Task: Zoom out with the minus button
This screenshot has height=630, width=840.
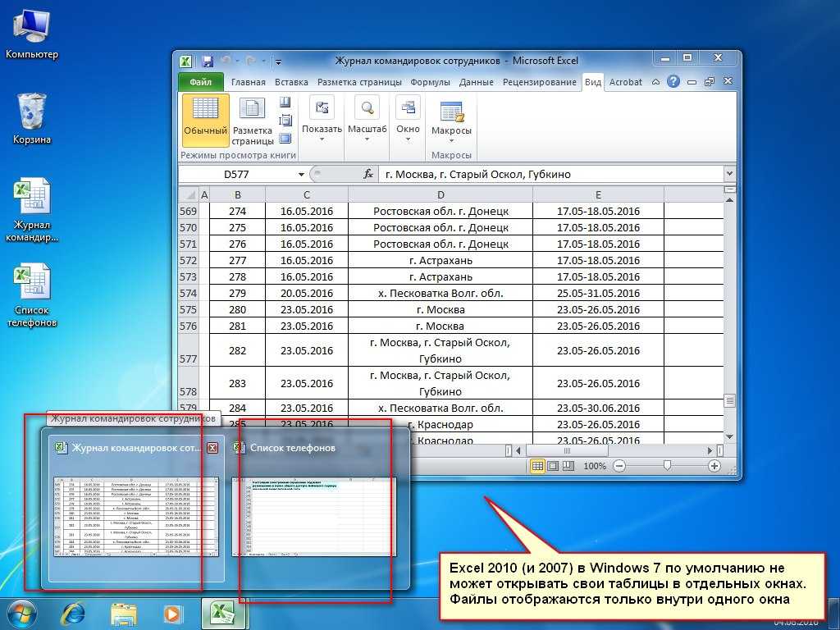Action: (619, 466)
